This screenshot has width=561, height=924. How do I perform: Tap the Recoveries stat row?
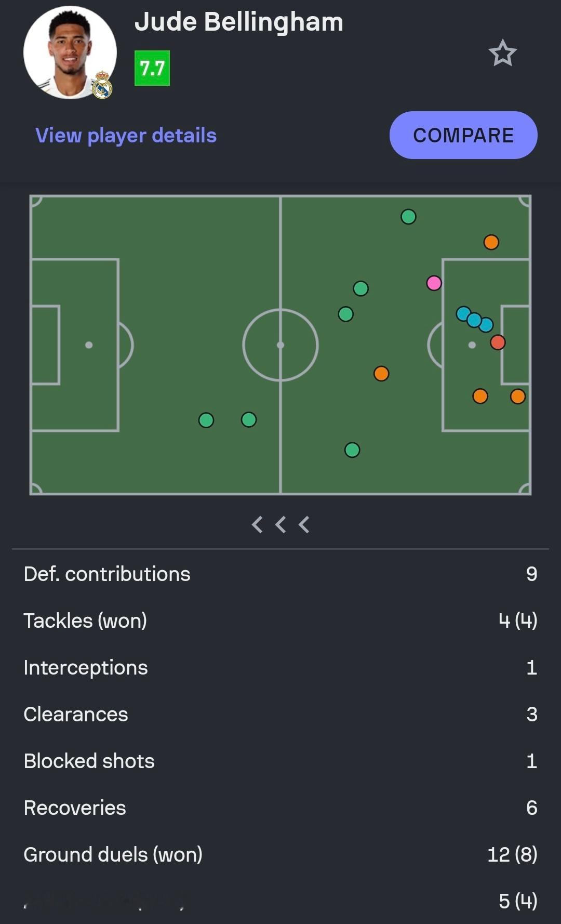click(x=280, y=808)
